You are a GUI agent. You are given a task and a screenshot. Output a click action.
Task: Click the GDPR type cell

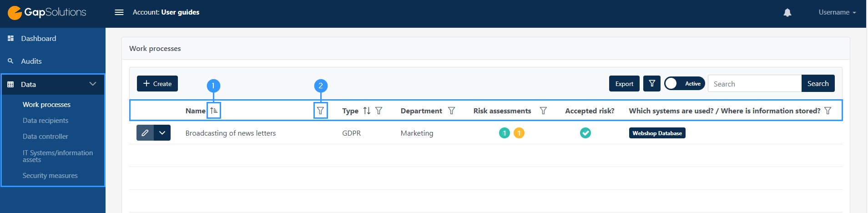click(352, 133)
